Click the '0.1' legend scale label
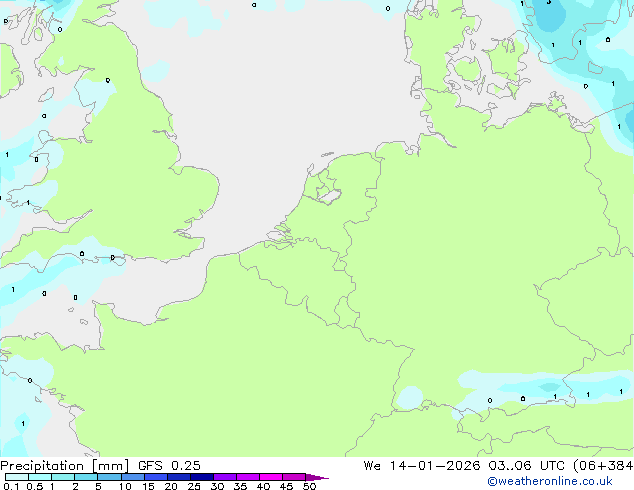 coord(11,486)
